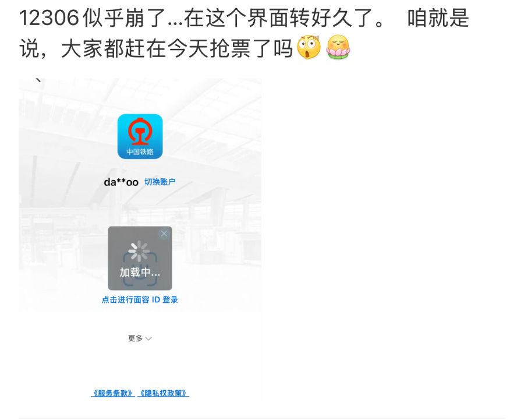Click the 加载中... loading text
The image size is (524, 420).
pyautogui.click(x=140, y=272)
